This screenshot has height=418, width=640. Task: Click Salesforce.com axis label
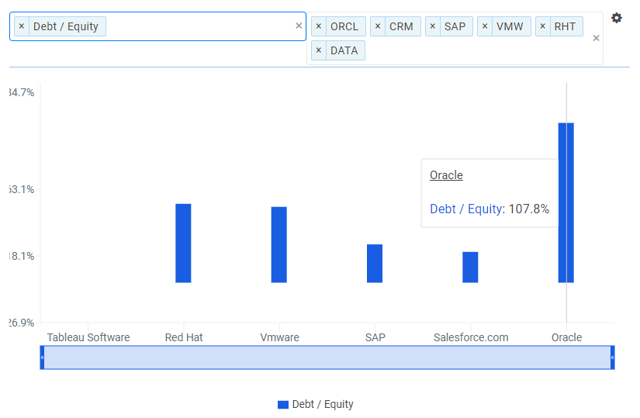(x=471, y=337)
